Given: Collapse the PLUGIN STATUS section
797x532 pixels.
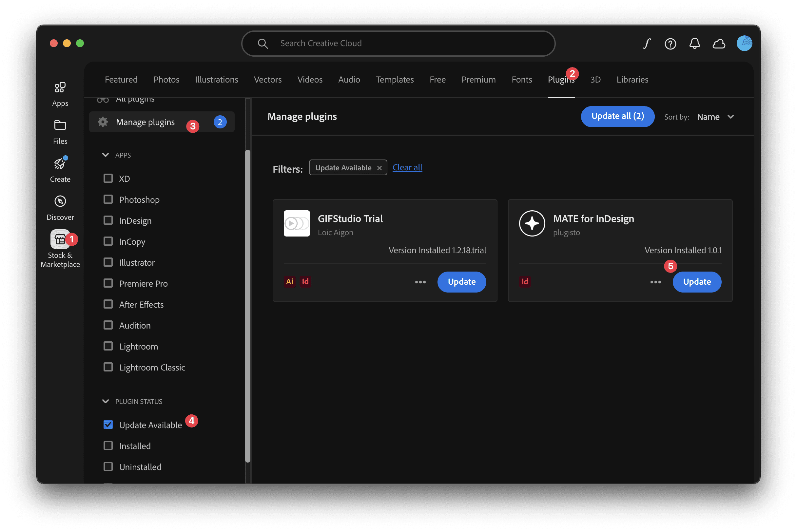Looking at the screenshot, I should 106,401.
